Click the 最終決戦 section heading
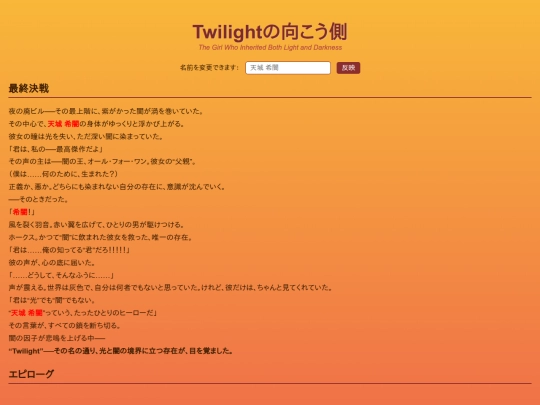 [x=29, y=89]
